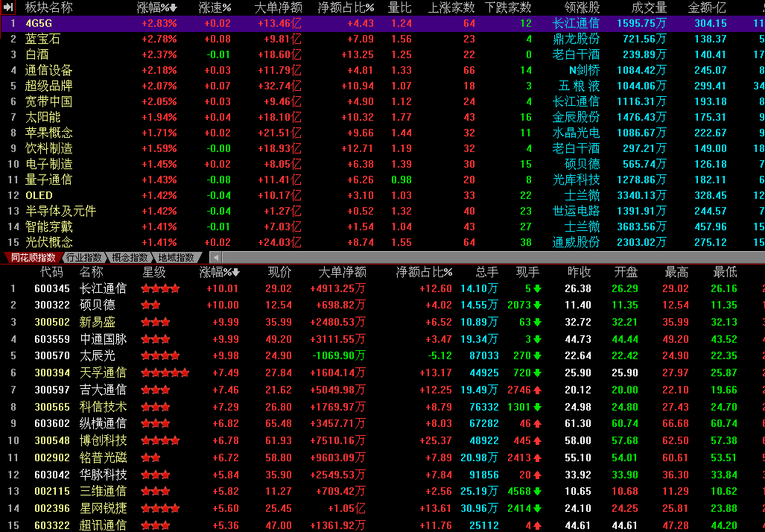The width and height of the screenshot is (765, 532).
Task: Select stock 中通国脉 in the stock list
Action: coord(383,339)
